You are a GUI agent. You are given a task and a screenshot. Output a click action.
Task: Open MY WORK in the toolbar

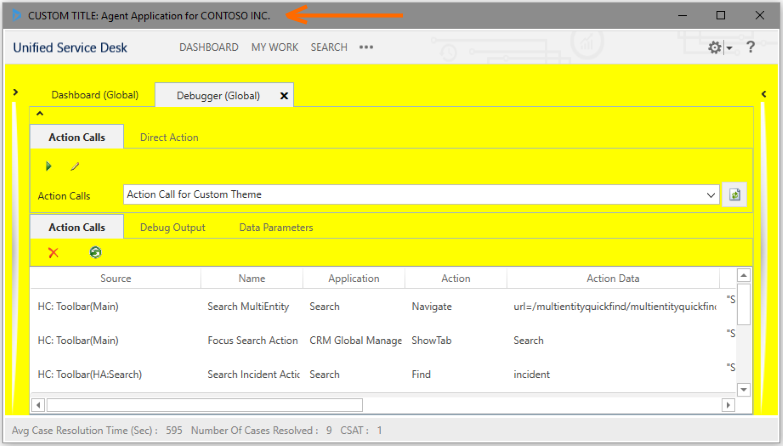tap(275, 47)
